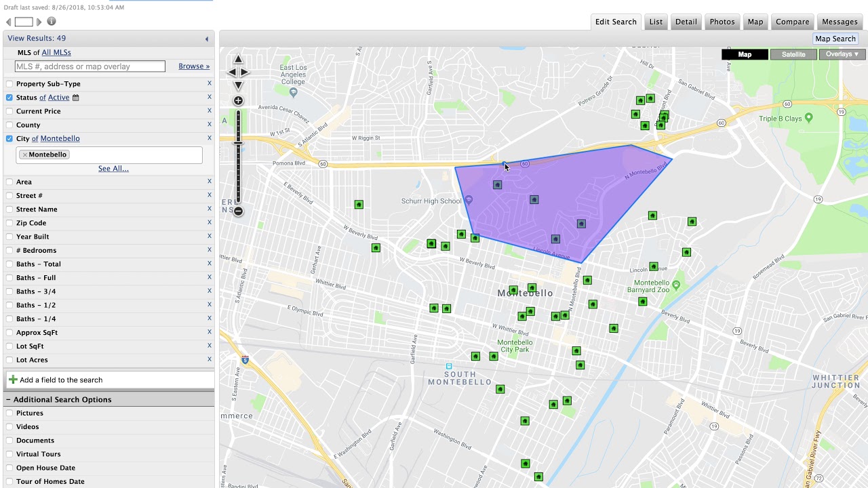Switch map to Satellite view
This screenshot has height=488, width=868.
coord(793,54)
